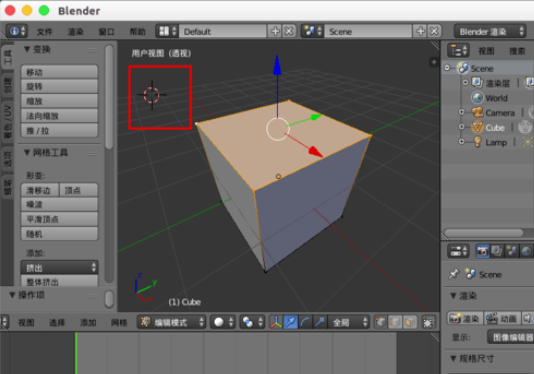The height and width of the screenshot is (374, 534).
Task: Switch to Scene properties tab
Action: (512, 252)
